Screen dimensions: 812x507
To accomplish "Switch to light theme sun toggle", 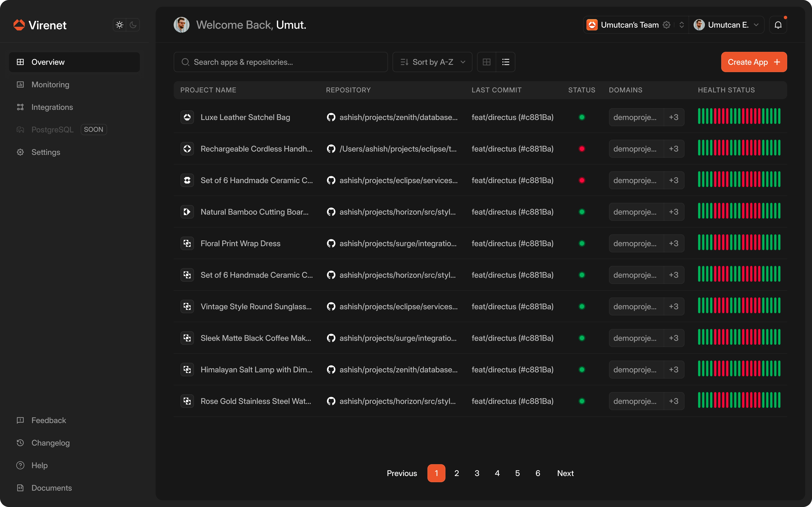I will click(x=120, y=25).
